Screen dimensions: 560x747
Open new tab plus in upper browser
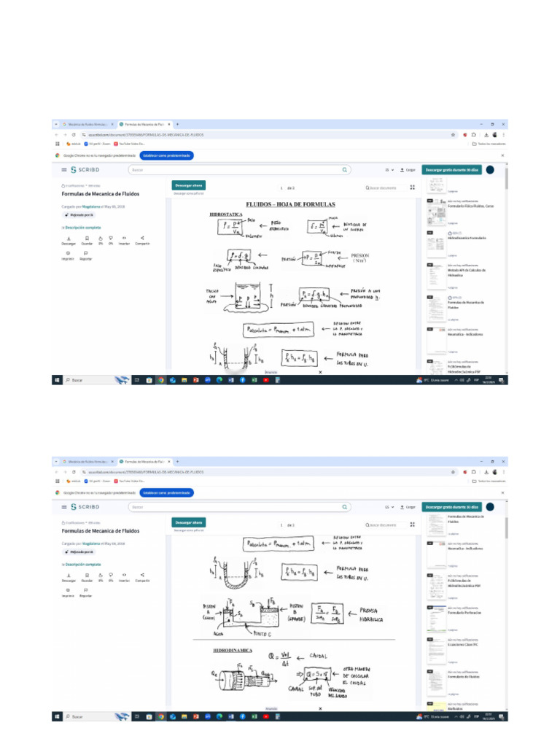[x=178, y=124]
